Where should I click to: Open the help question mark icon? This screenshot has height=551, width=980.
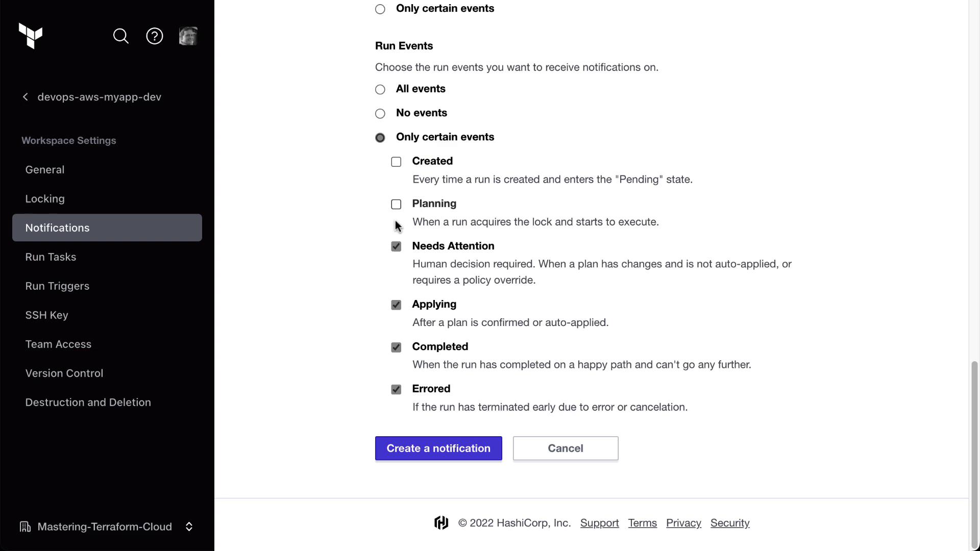tap(155, 36)
